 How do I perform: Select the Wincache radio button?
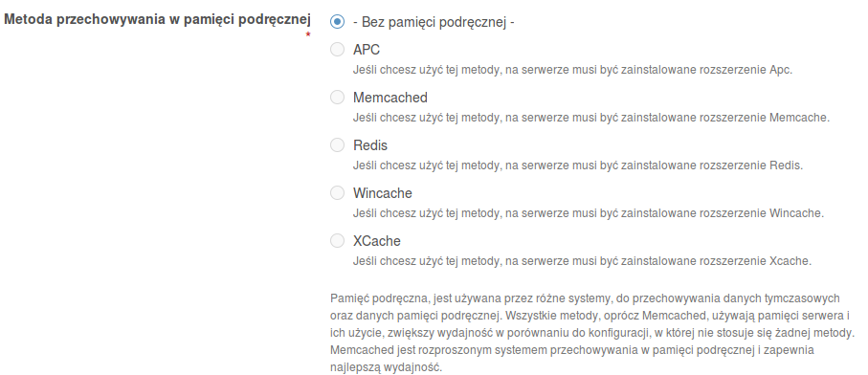(x=337, y=192)
